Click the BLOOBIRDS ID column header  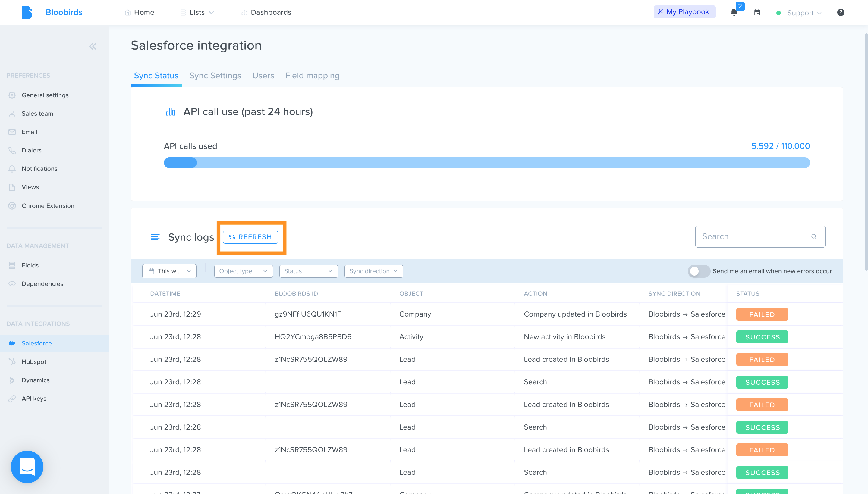click(296, 294)
